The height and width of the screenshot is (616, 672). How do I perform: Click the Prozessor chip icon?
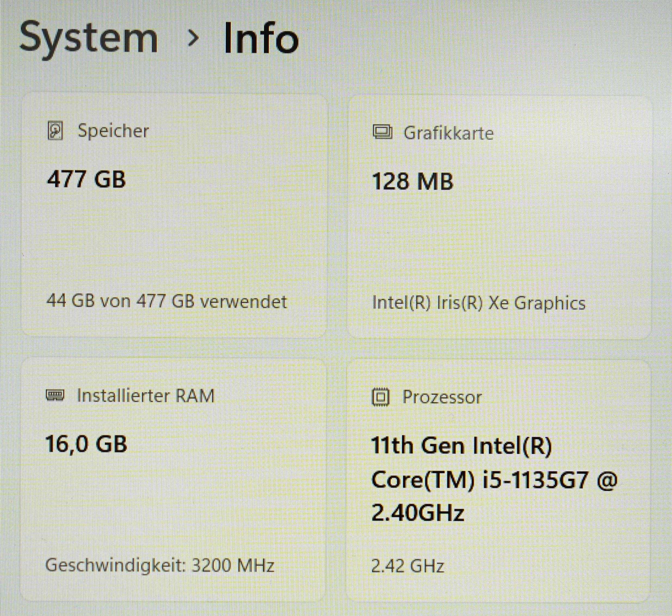point(380,397)
